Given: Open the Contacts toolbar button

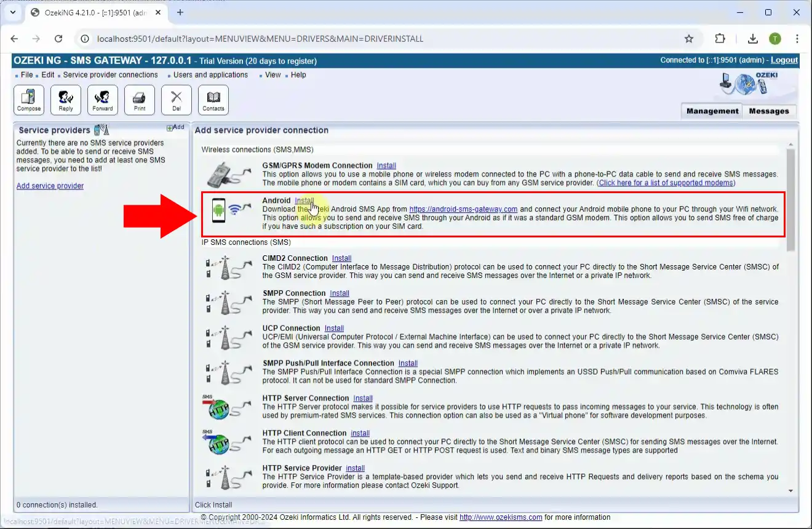Looking at the screenshot, I should (213, 100).
